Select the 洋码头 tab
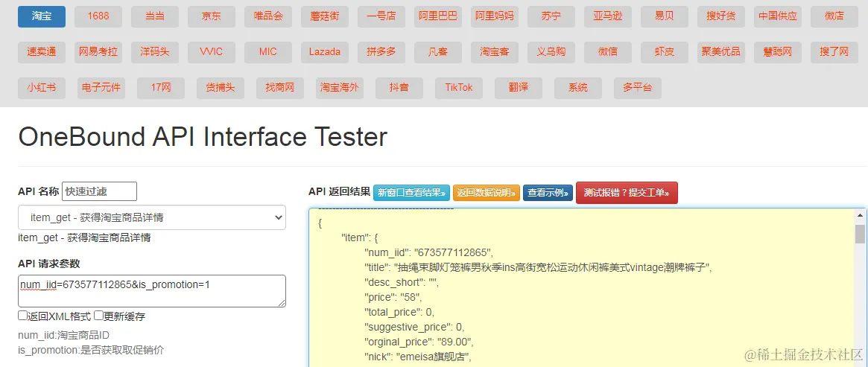The width and height of the screenshot is (868, 367). click(155, 52)
